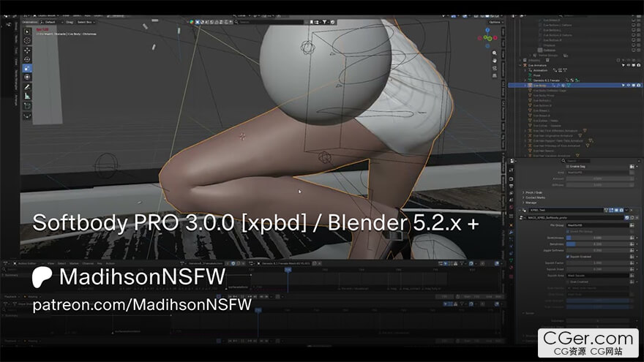This screenshot has width=644, height=362.
Task: Select the Measure ruler tool
Action: tap(27, 96)
